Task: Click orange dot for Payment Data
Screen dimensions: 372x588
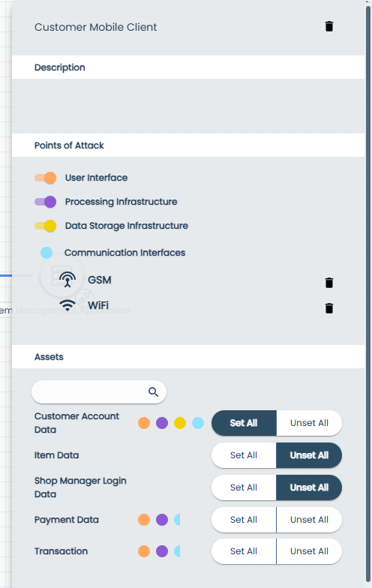Action: pyautogui.click(x=144, y=520)
